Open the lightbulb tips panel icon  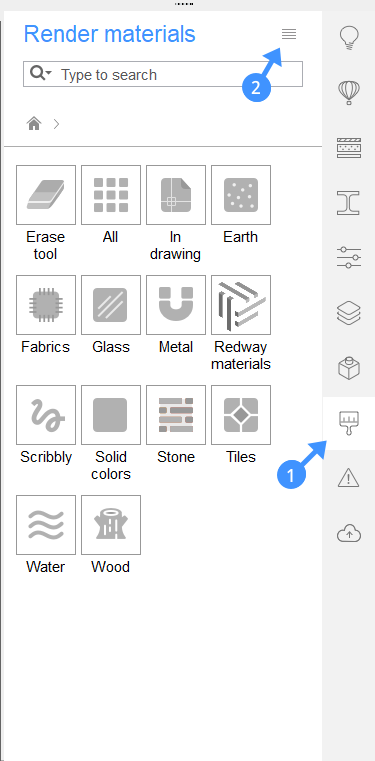tap(349, 38)
